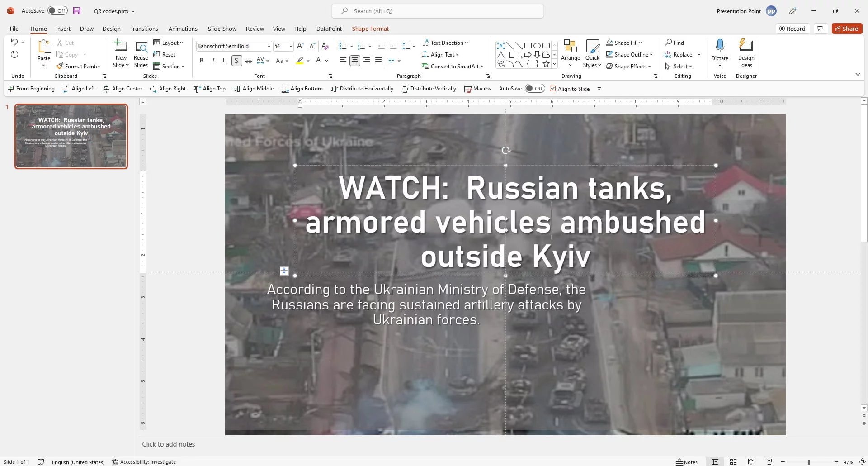The height and width of the screenshot is (466, 868).
Task: Select the Oval shape in the Drawing gallery
Action: [537, 45]
